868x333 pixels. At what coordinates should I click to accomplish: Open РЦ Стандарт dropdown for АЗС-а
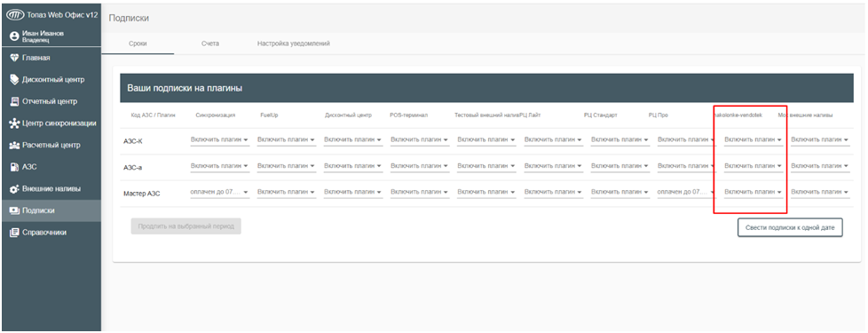pos(620,166)
